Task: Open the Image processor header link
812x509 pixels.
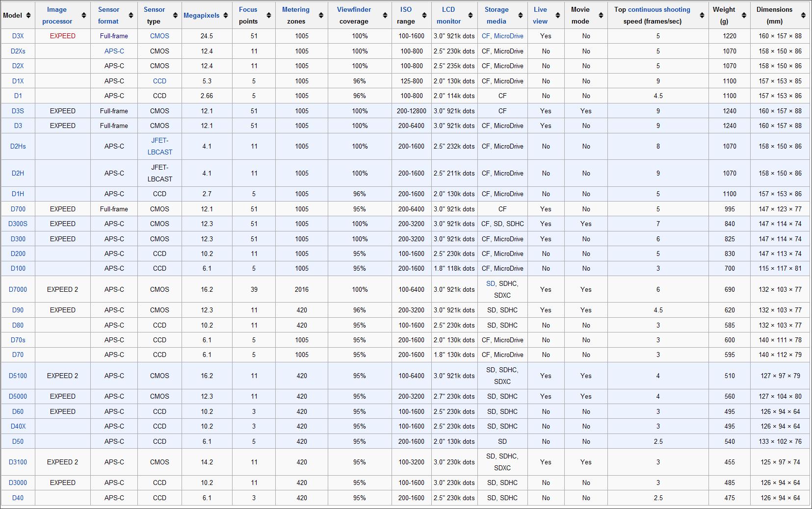Action: pos(57,15)
